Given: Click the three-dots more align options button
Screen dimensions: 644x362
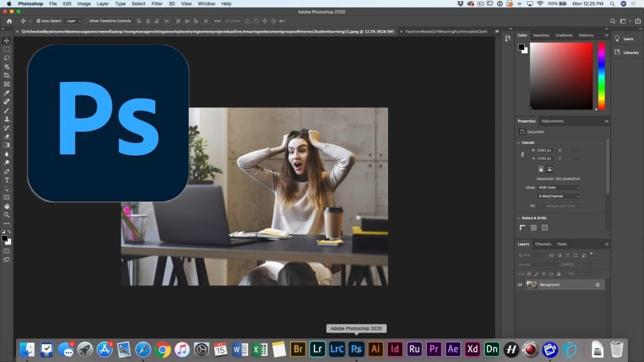Looking at the screenshot, I should (x=218, y=21).
